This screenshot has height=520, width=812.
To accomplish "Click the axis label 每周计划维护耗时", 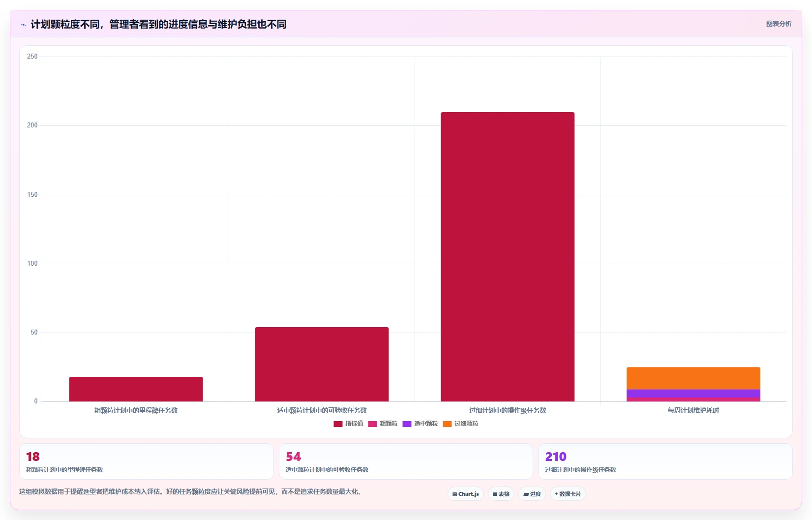I will point(693,410).
